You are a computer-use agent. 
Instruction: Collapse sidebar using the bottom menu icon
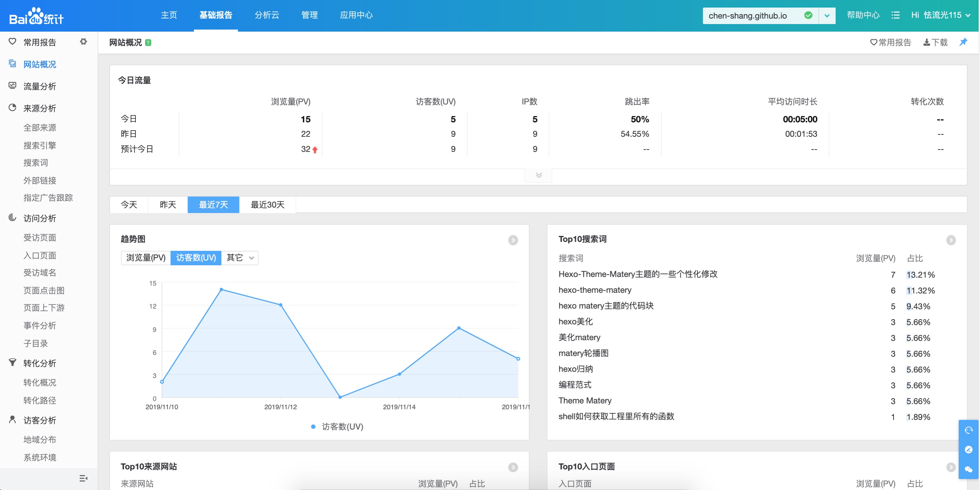[x=83, y=478]
